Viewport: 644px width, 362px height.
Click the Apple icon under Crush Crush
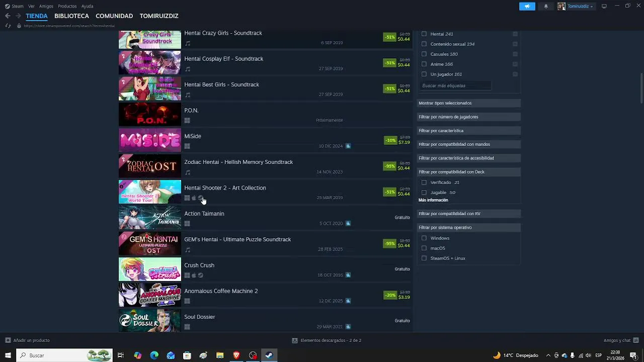(x=194, y=276)
